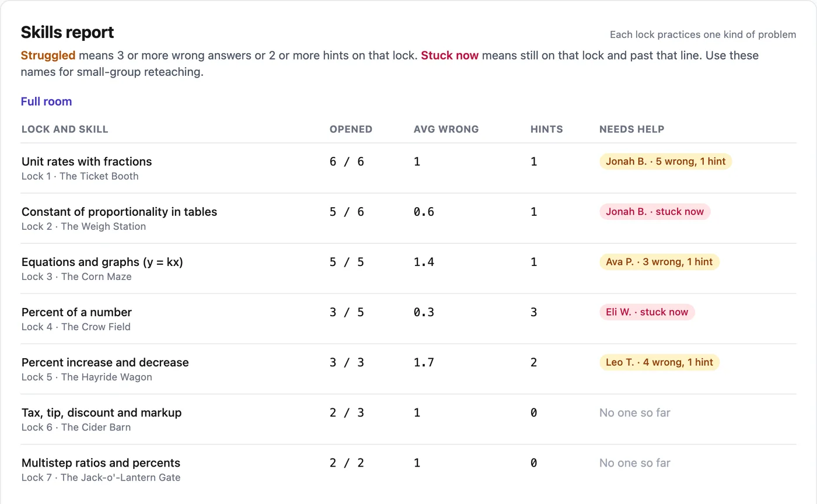Click the AVG WRONG column header

[446, 129]
